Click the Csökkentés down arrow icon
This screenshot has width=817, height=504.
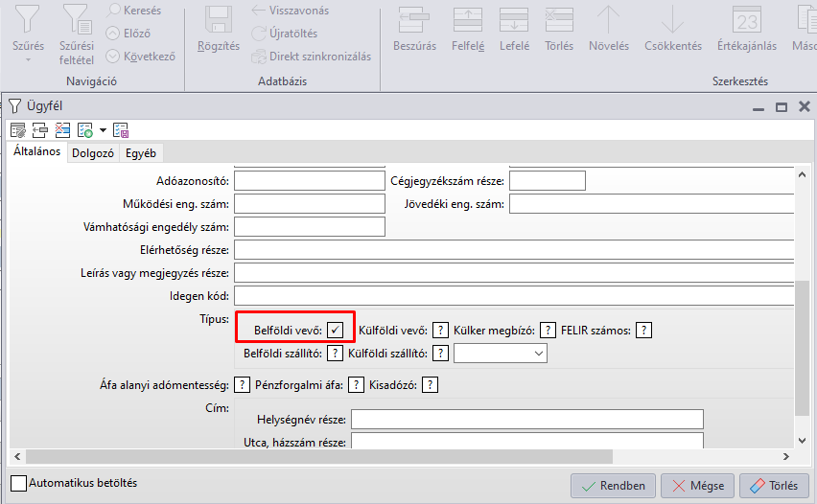pos(672,19)
